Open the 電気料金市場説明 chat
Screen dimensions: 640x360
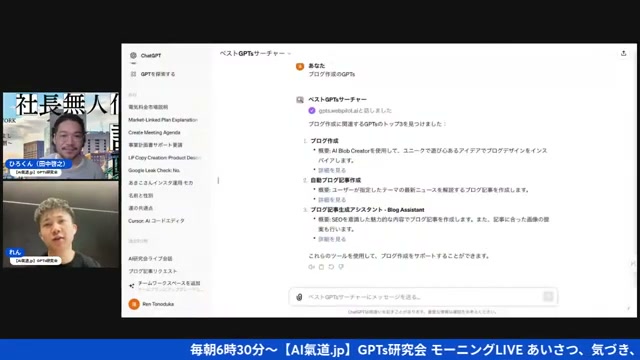click(148, 107)
